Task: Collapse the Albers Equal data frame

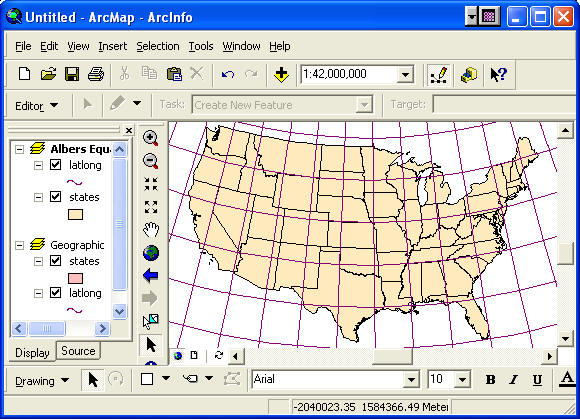Action: (20, 149)
